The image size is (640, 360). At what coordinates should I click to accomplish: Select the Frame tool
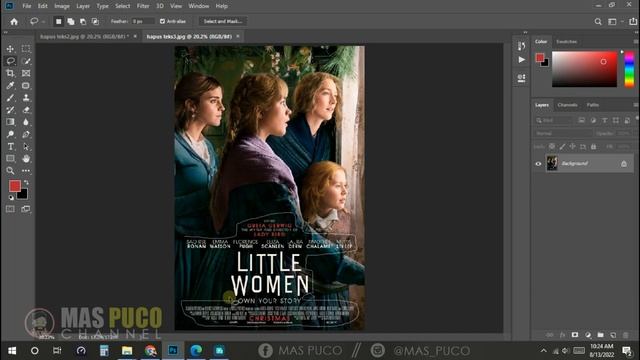26,73
